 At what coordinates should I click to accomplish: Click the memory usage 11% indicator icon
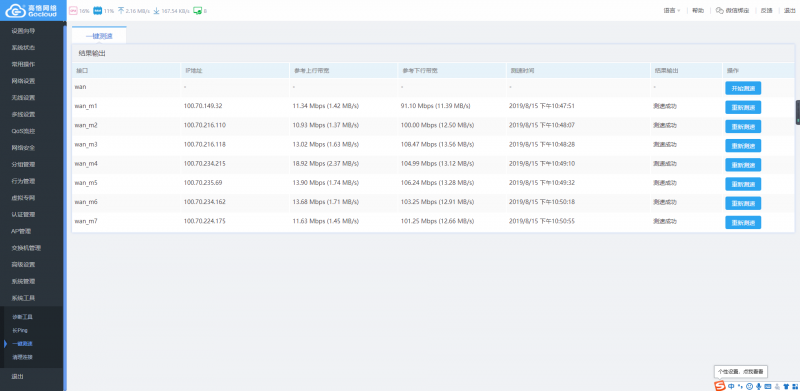(97, 11)
